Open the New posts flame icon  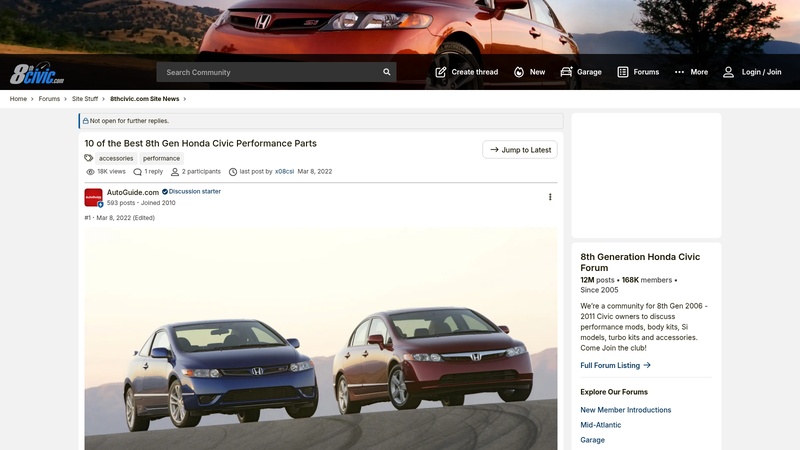point(519,72)
